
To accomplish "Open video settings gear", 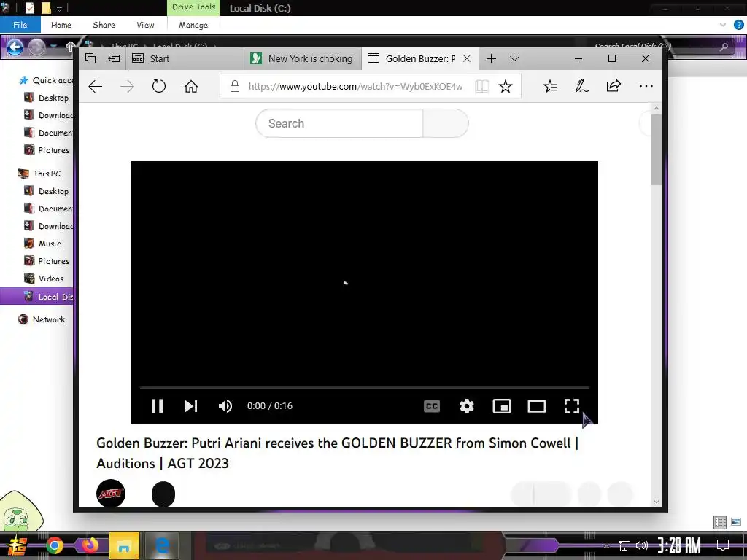I will [x=467, y=406].
